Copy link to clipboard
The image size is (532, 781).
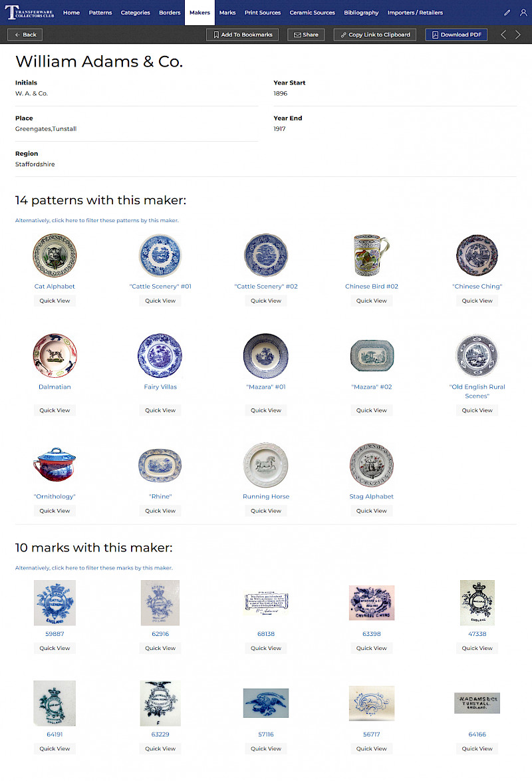click(x=374, y=35)
